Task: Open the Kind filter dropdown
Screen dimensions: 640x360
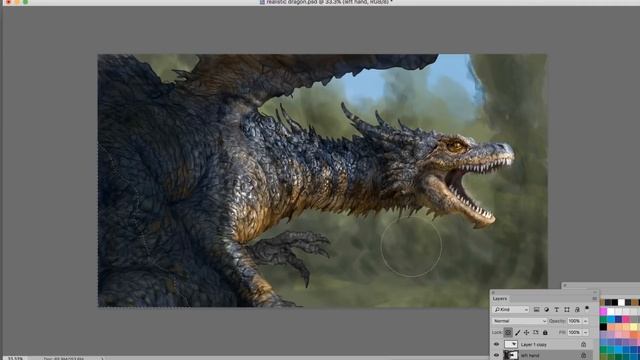Action: [x=511, y=310]
